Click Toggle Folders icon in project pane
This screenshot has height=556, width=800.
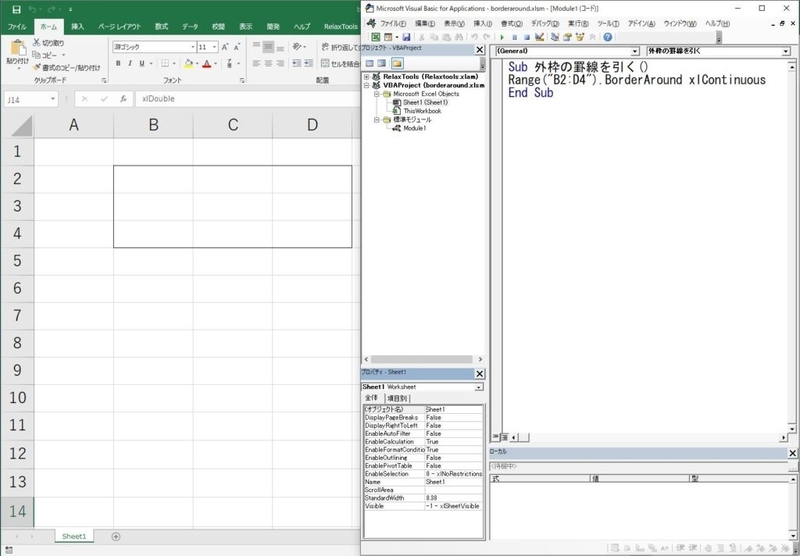[397, 63]
